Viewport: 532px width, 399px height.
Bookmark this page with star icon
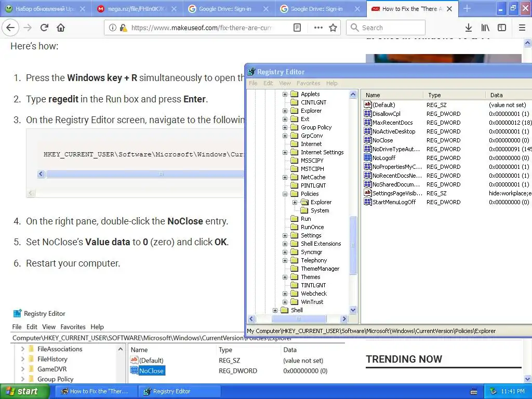tap(333, 28)
